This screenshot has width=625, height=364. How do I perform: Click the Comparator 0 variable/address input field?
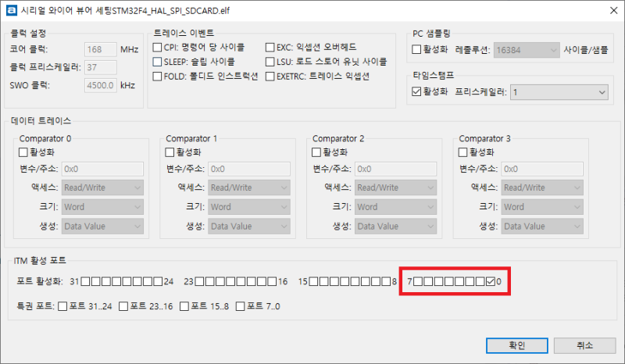(102, 169)
